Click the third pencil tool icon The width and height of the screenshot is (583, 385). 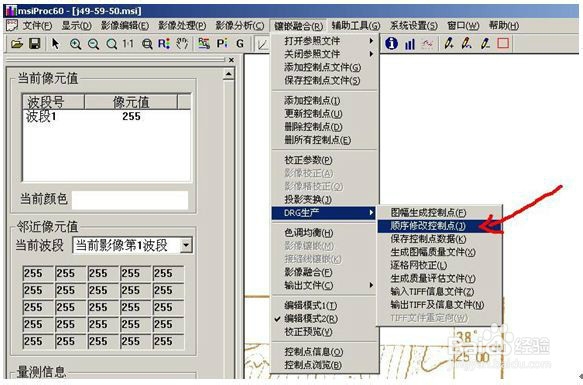pyautogui.click(x=484, y=44)
